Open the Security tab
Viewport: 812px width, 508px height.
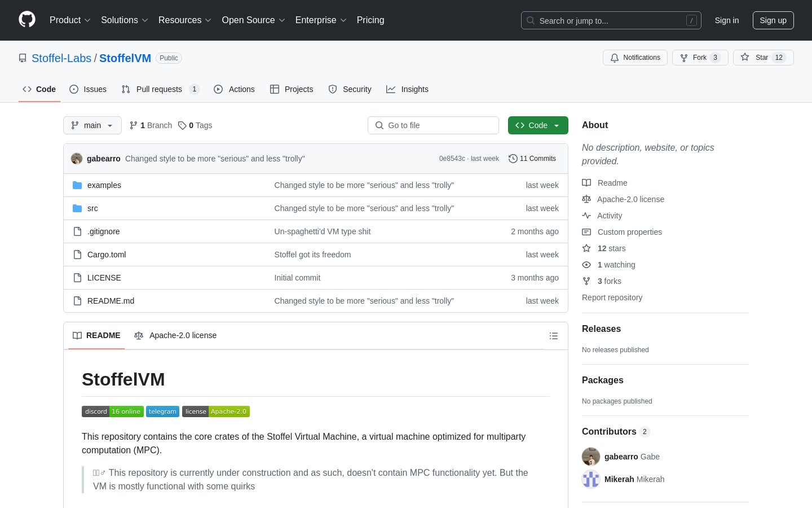pos(350,89)
